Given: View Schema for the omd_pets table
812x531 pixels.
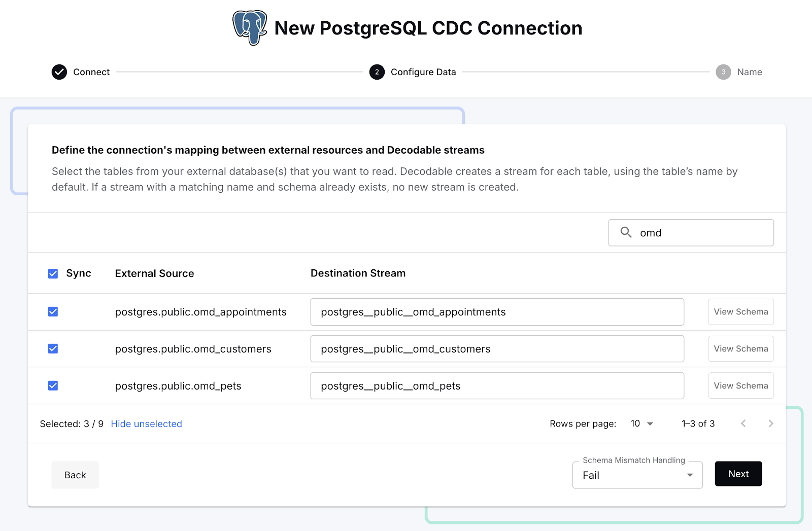Looking at the screenshot, I should tap(740, 386).
